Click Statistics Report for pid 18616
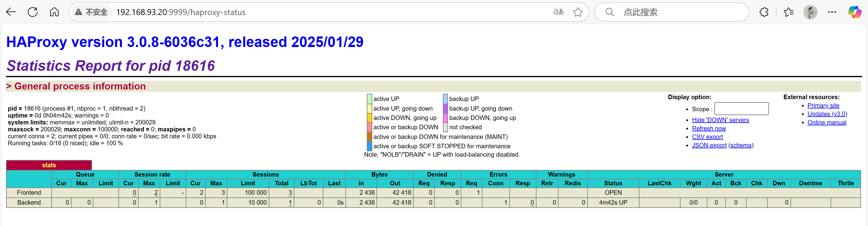868x226 pixels. pyautogui.click(x=111, y=66)
